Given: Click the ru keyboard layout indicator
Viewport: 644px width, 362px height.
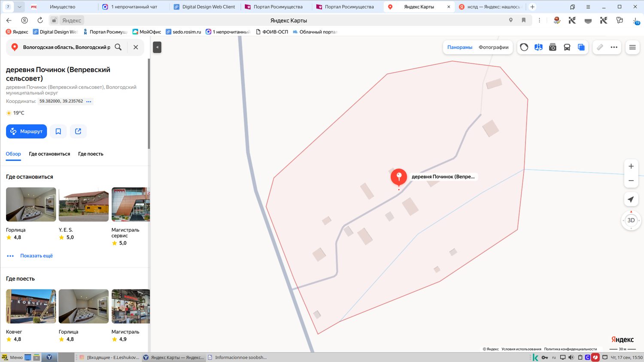Looking at the screenshot, I should click(x=554, y=357).
